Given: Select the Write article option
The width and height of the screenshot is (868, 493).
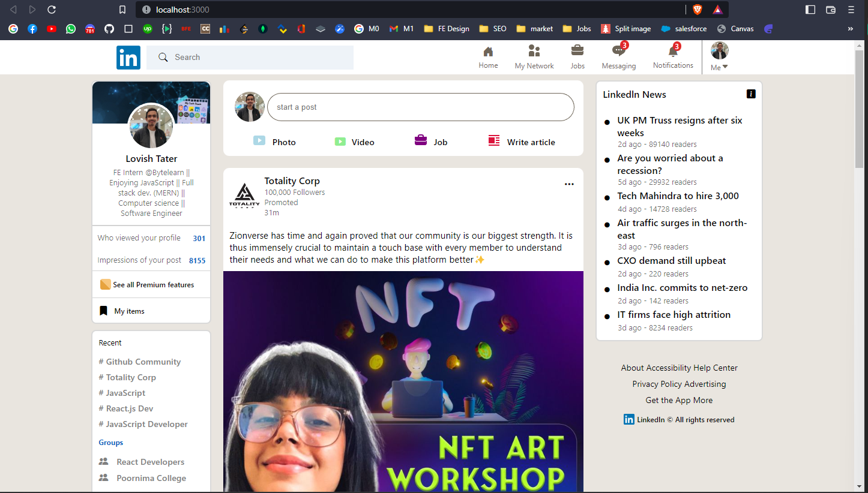Looking at the screenshot, I should click(522, 142).
